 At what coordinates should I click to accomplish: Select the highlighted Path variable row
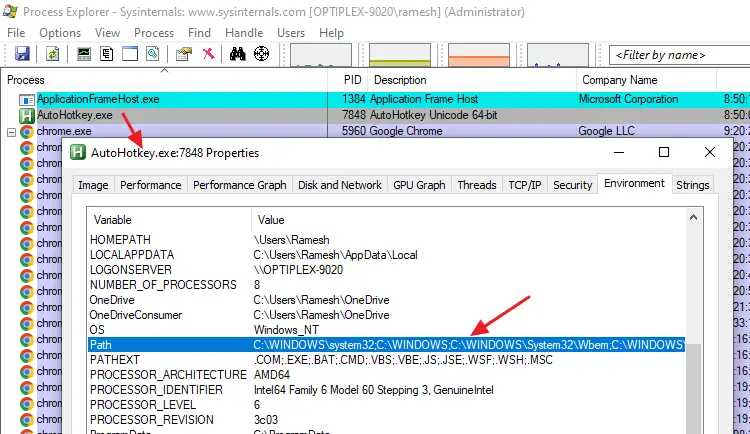tap(386, 345)
